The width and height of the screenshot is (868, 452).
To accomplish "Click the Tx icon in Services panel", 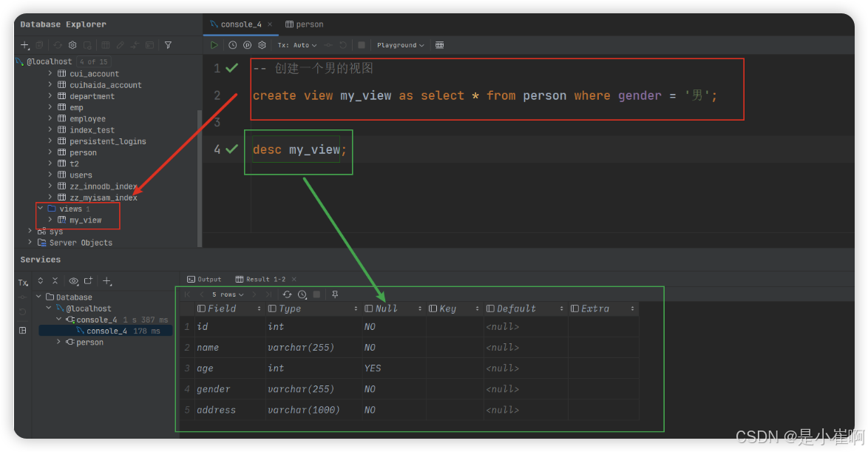I will tap(23, 283).
